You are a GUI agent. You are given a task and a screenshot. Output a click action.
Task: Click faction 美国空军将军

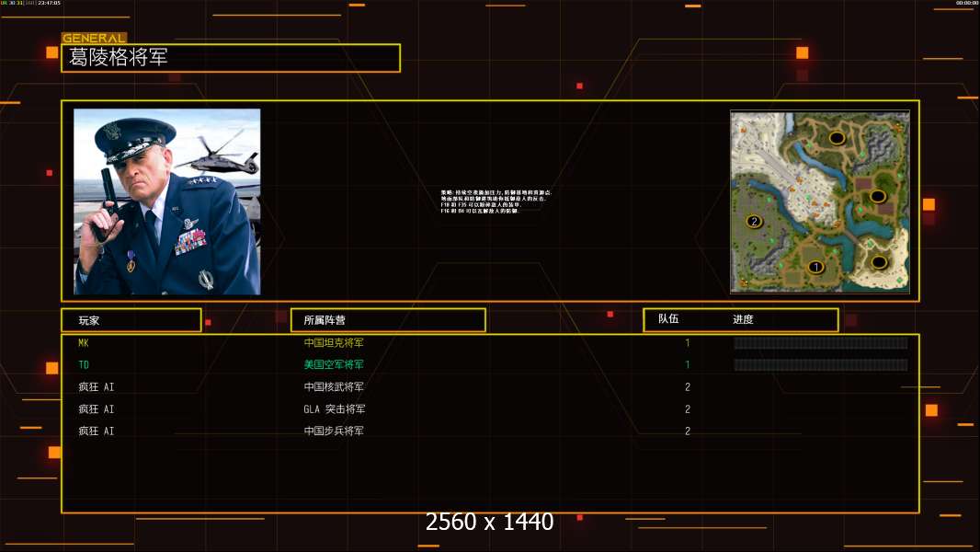click(334, 364)
